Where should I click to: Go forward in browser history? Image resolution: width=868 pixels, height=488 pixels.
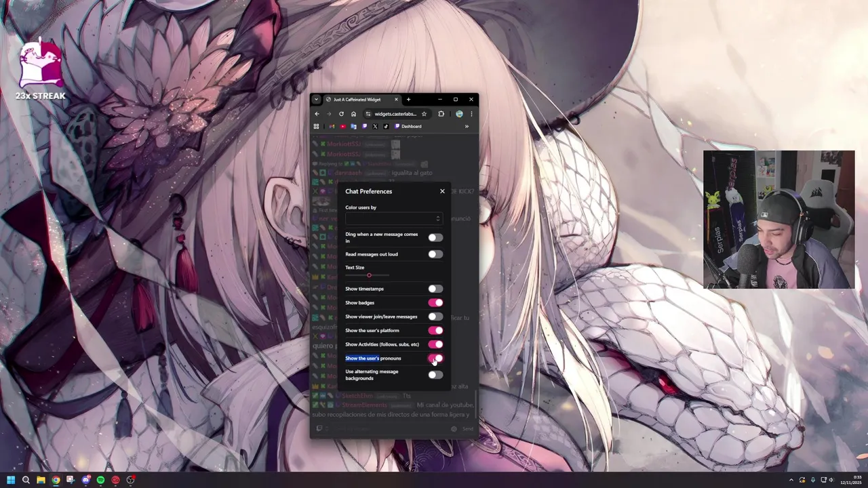(329, 114)
